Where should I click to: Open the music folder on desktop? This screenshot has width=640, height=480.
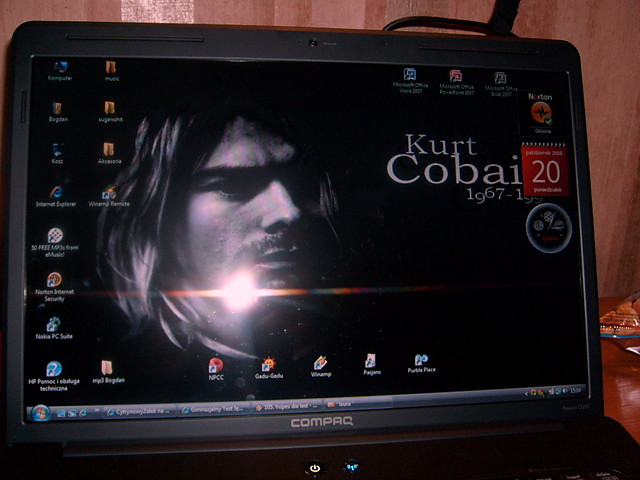111,71
